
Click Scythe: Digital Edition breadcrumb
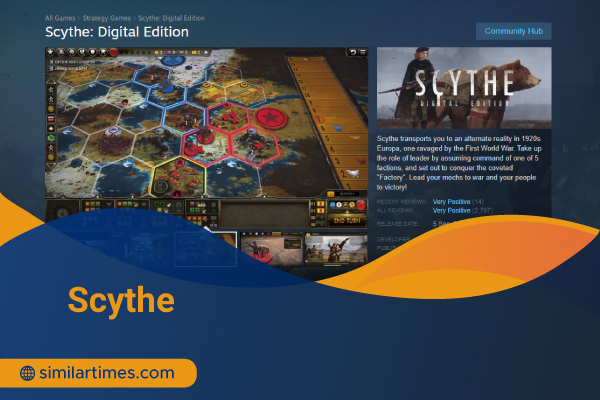point(171,18)
